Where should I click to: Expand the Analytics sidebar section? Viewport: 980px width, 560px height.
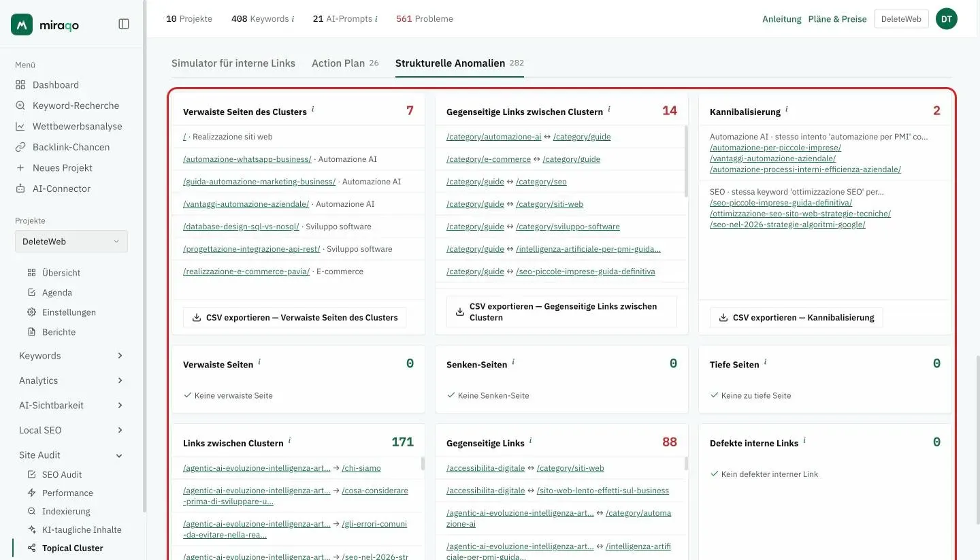(x=71, y=380)
